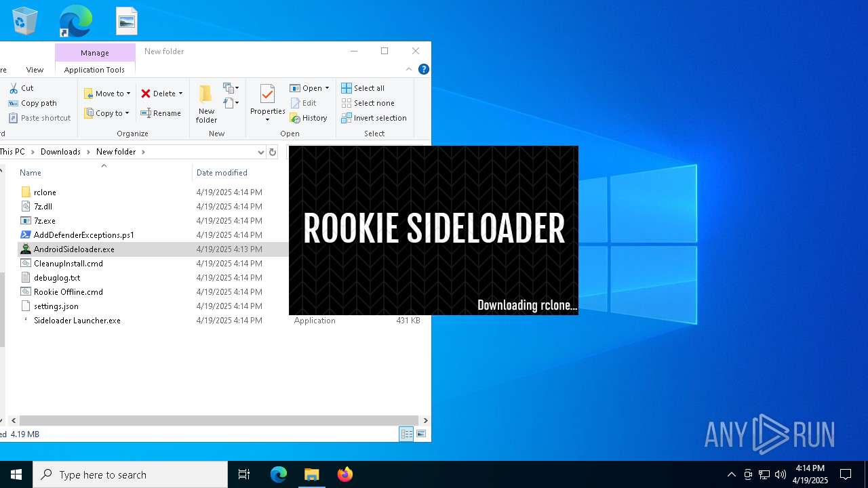Click the Move to folder icon

point(88,94)
